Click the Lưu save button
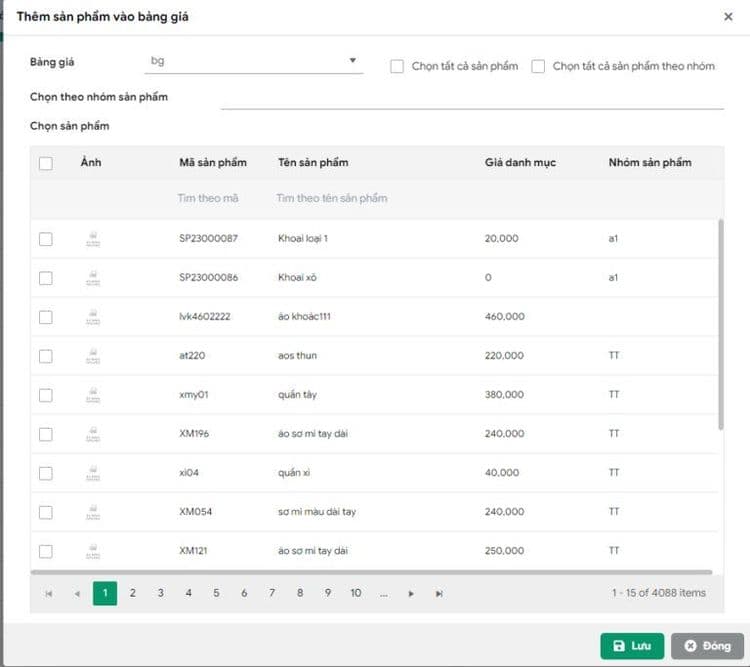The image size is (750, 667). 632,646
